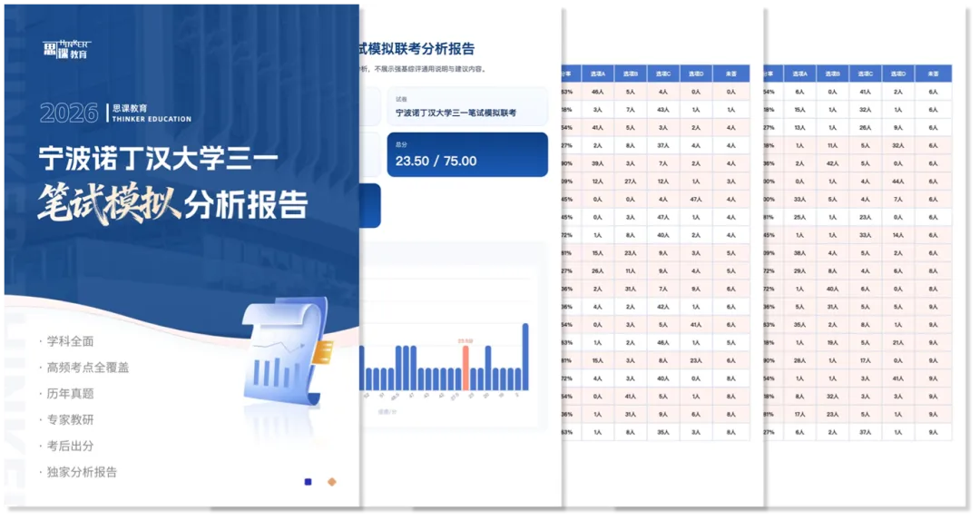
Task: Click the 选项B header on third page table
Action: 630,74
